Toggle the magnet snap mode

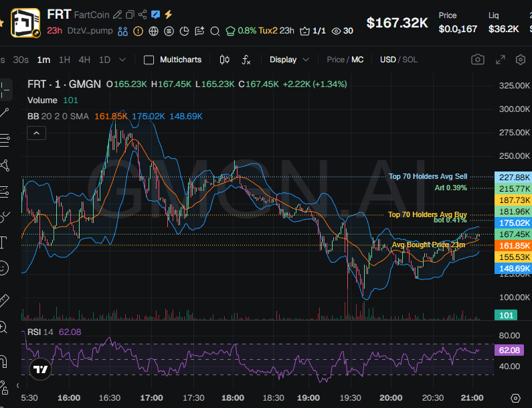point(3,361)
